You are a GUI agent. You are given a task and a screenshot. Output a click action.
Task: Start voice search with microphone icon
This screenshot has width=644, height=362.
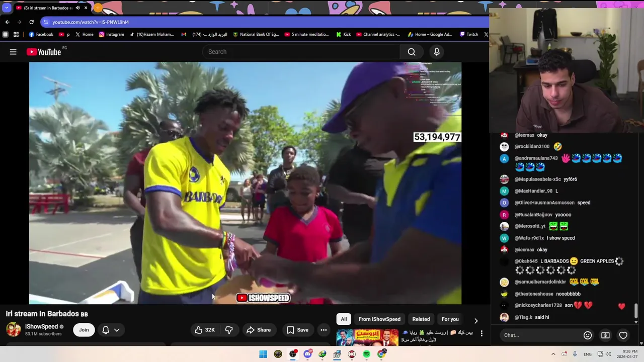click(437, 52)
